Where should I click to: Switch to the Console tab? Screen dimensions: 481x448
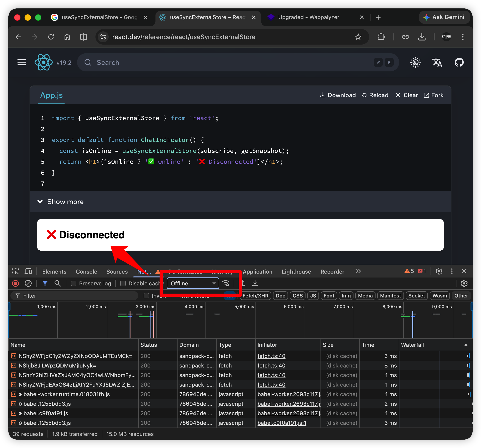click(x=86, y=272)
